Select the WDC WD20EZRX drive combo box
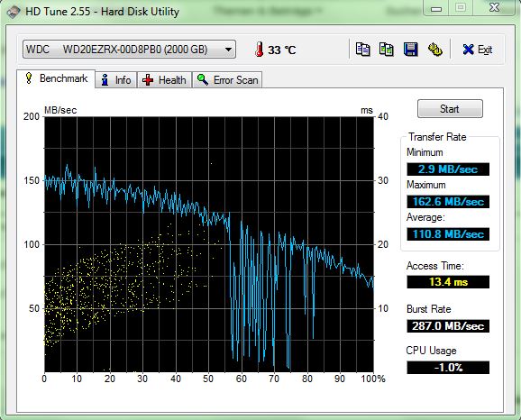 click(129, 50)
